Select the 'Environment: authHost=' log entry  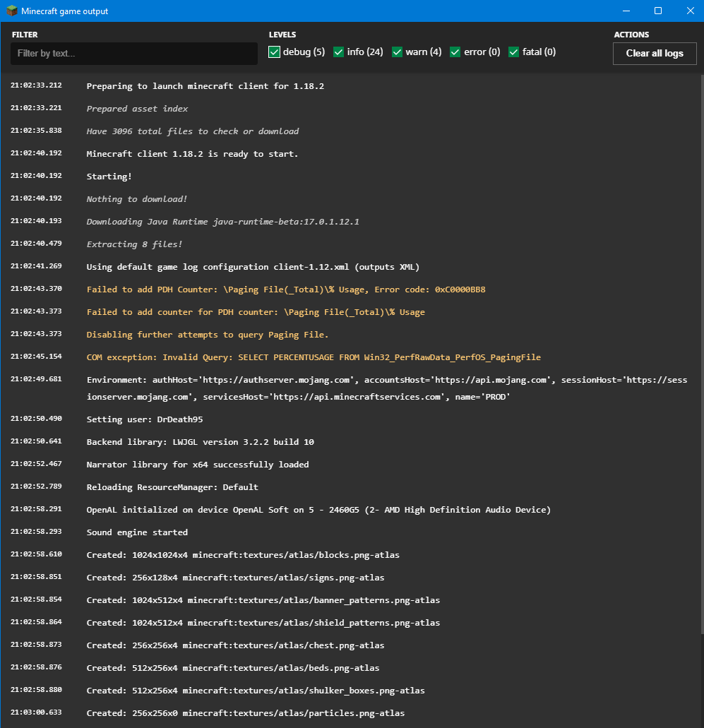(x=387, y=388)
